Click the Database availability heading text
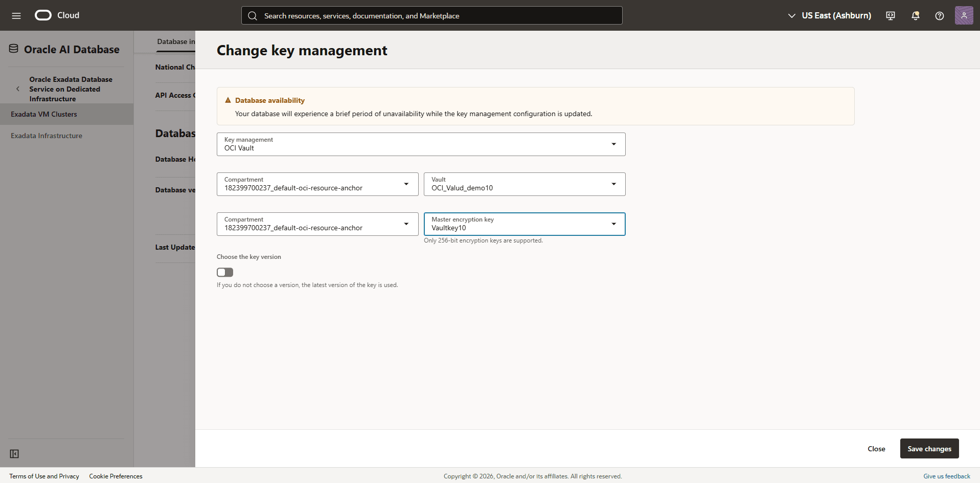This screenshot has height=483, width=980. pos(270,100)
